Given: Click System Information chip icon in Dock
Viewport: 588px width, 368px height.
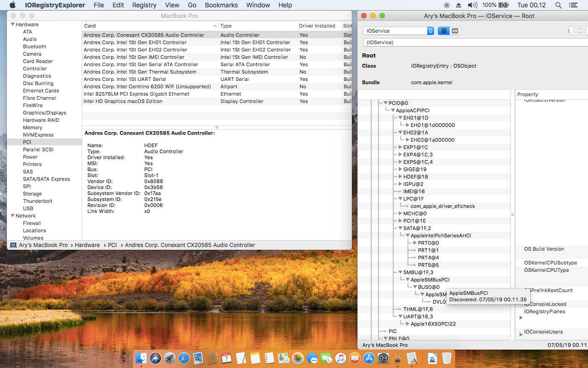Looking at the screenshot, I should point(397,358).
